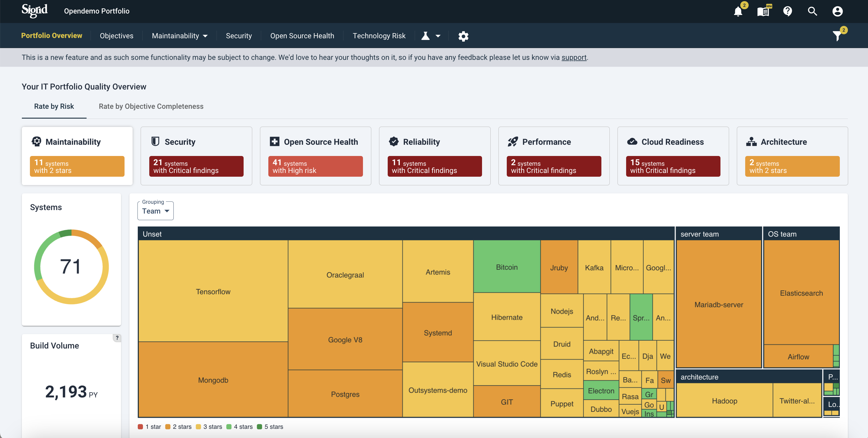
Task: Expand the Maintainability menu dropdown
Action: click(x=179, y=36)
